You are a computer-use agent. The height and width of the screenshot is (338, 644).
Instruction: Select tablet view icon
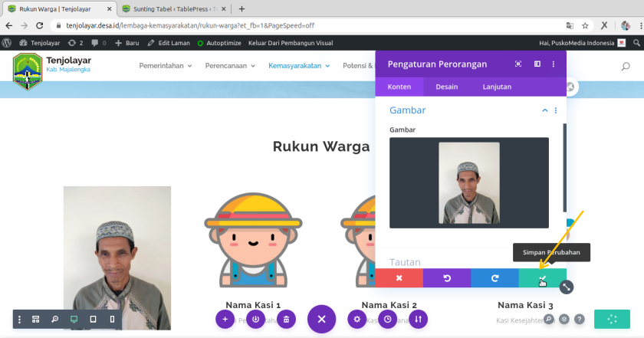[x=94, y=319]
